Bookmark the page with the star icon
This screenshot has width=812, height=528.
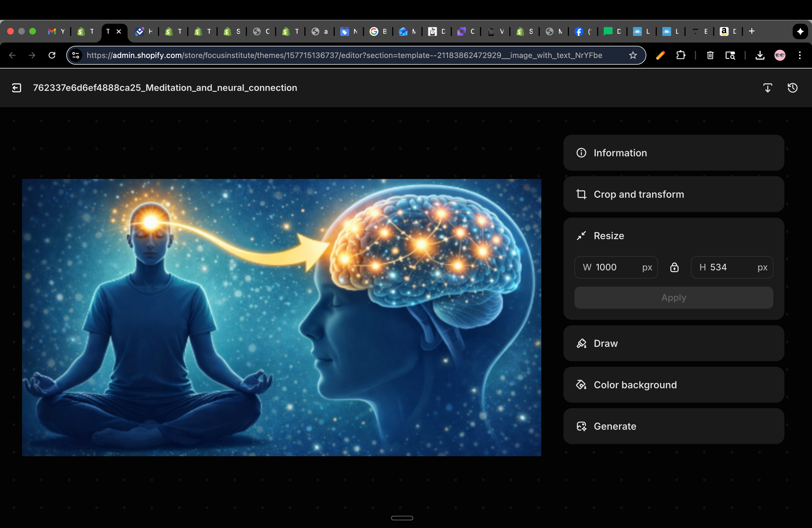point(633,55)
